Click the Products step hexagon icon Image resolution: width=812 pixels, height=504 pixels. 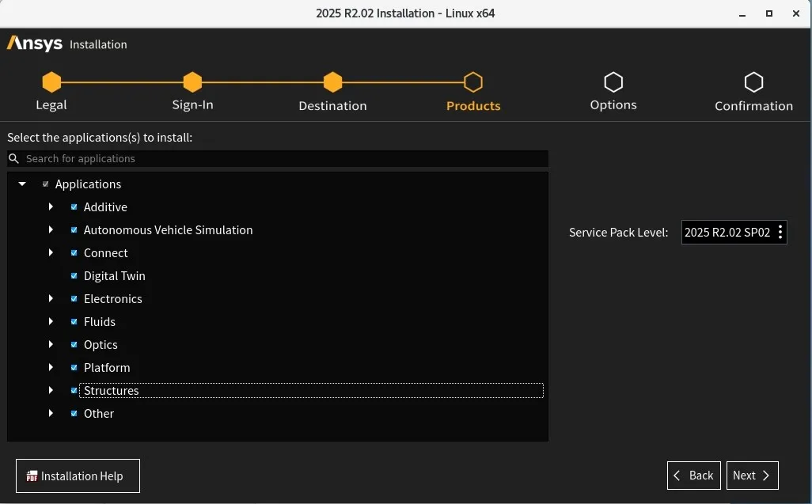[x=472, y=81]
